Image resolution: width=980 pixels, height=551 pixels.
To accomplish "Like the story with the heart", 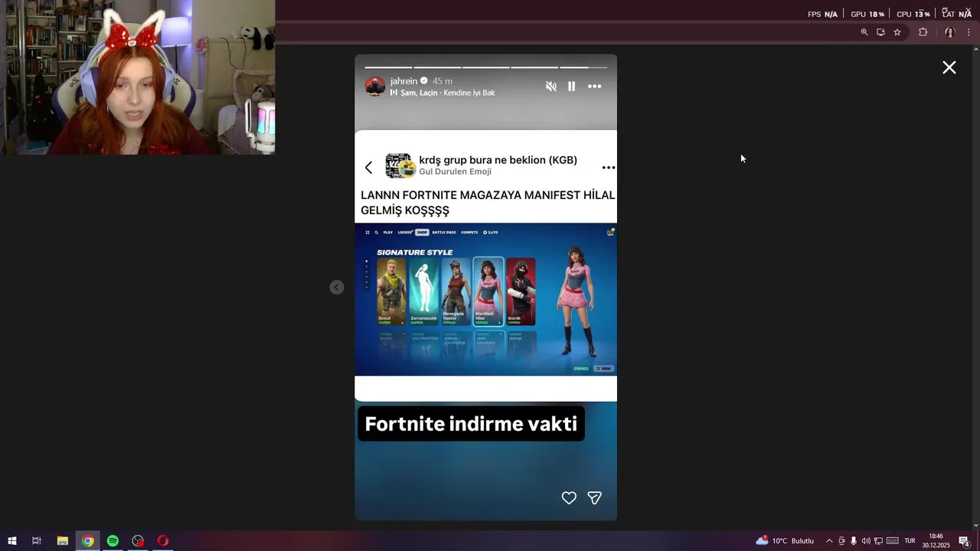I will click(x=569, y=498).
